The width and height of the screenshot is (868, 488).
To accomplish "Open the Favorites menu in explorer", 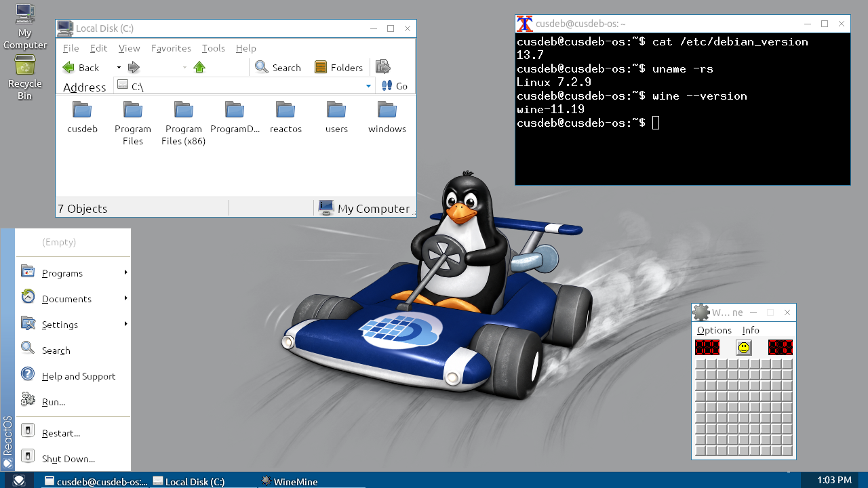I will point(171,48).
